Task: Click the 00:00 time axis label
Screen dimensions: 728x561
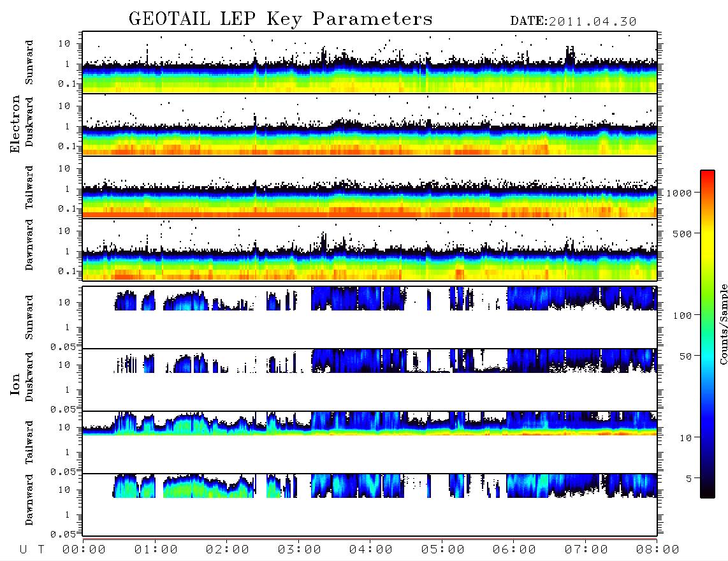Action: [84, 550]
